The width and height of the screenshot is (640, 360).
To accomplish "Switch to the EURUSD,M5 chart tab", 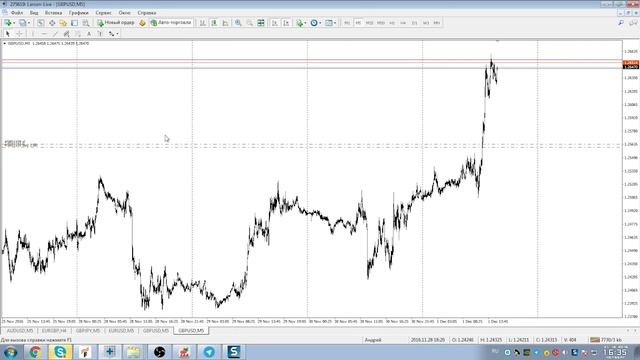I will point(122,331).
